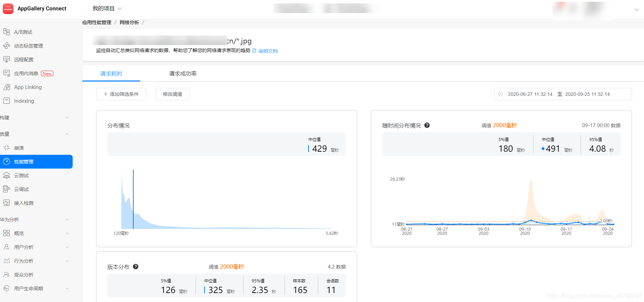Expand the 用户生命周期 submenu chevron
The image size is (644, 302).
tap(67, 289)
